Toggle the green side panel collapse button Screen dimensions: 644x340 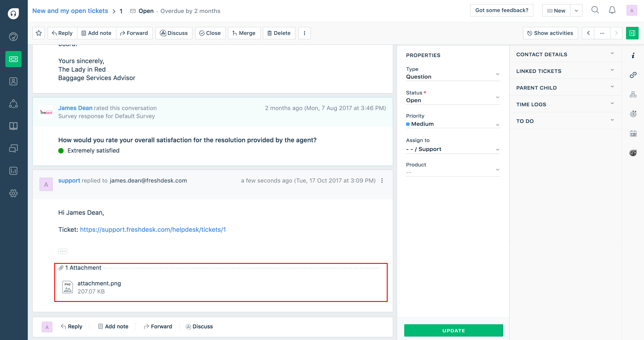click(x=632, y=33)
